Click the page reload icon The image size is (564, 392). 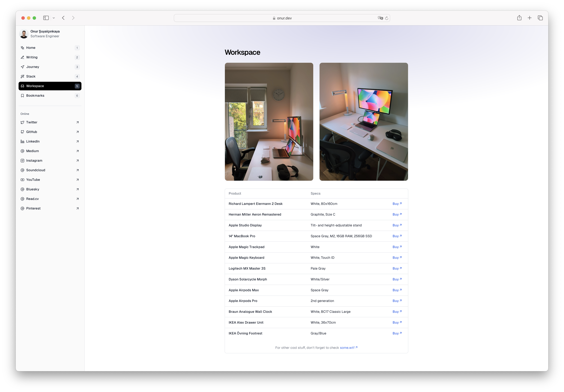(x=387, y=18)
